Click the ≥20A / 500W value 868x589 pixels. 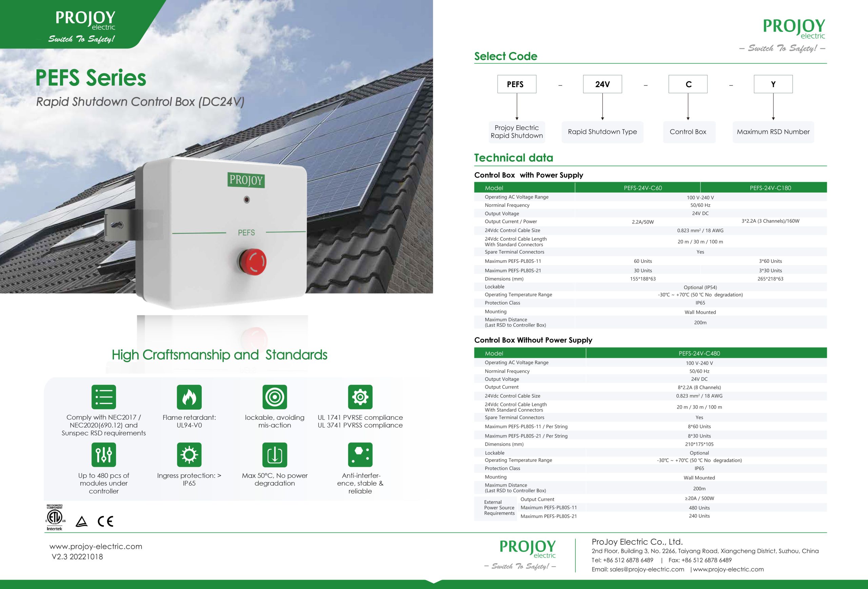point(699,498)
